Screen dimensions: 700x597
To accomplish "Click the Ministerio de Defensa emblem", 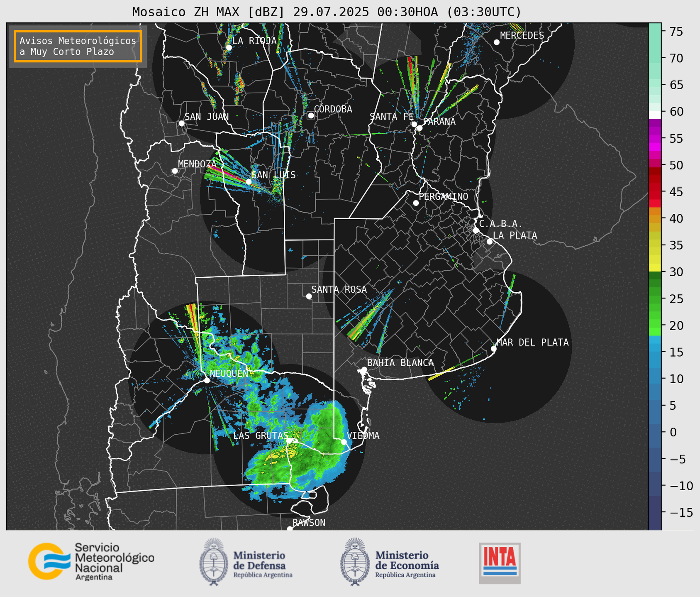I will (x=214, y=562).
